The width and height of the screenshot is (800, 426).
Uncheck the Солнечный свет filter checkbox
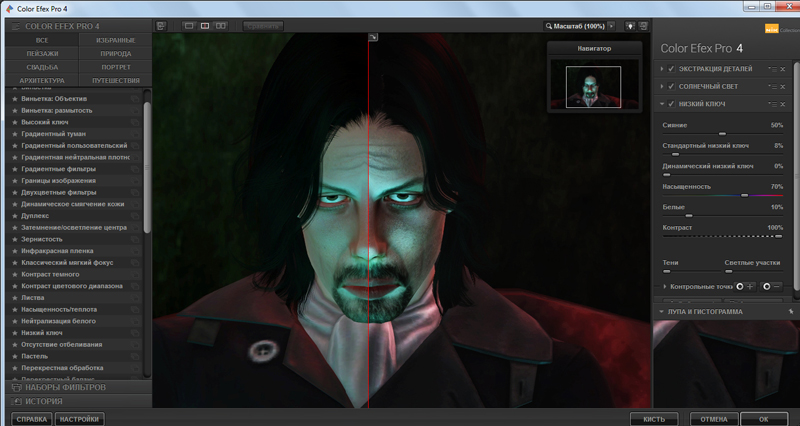(671, 87)
